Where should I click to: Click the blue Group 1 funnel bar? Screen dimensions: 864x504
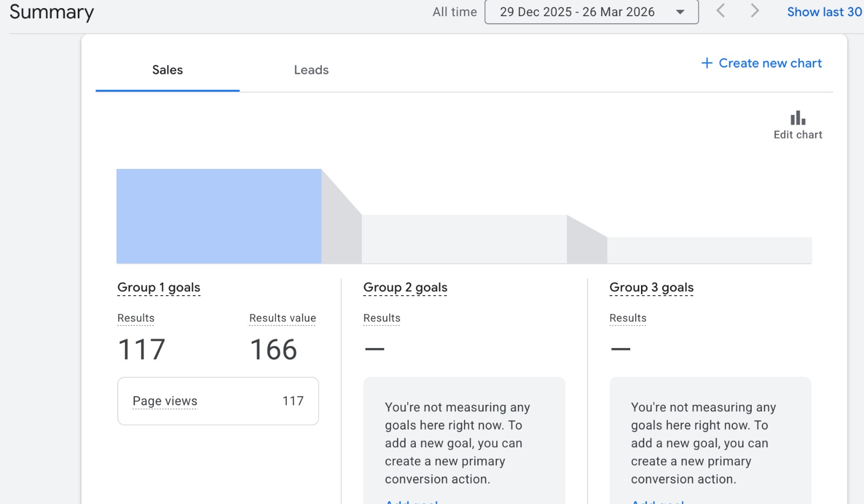(219, 216)
